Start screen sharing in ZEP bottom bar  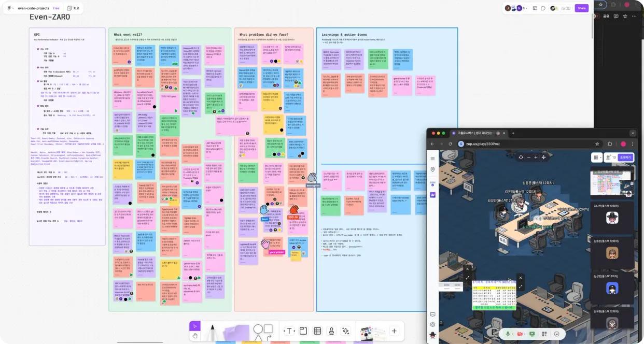pos(533,334)
